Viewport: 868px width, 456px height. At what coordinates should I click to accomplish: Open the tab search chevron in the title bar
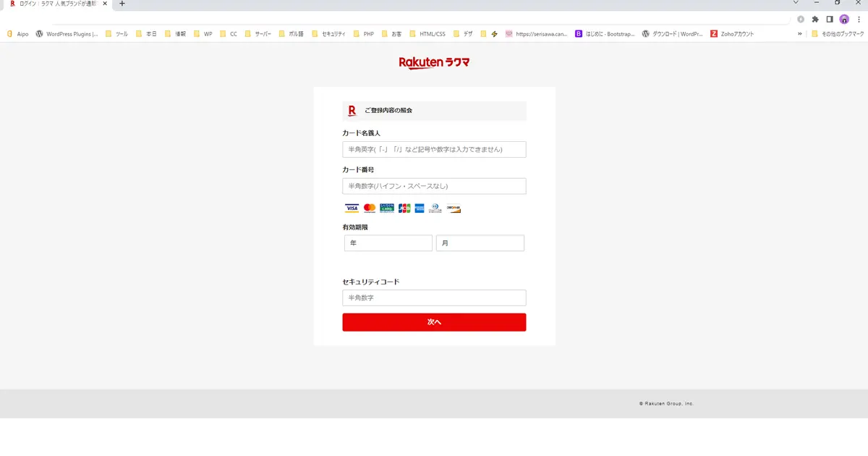pyautogui.click(x=796, y=3)
